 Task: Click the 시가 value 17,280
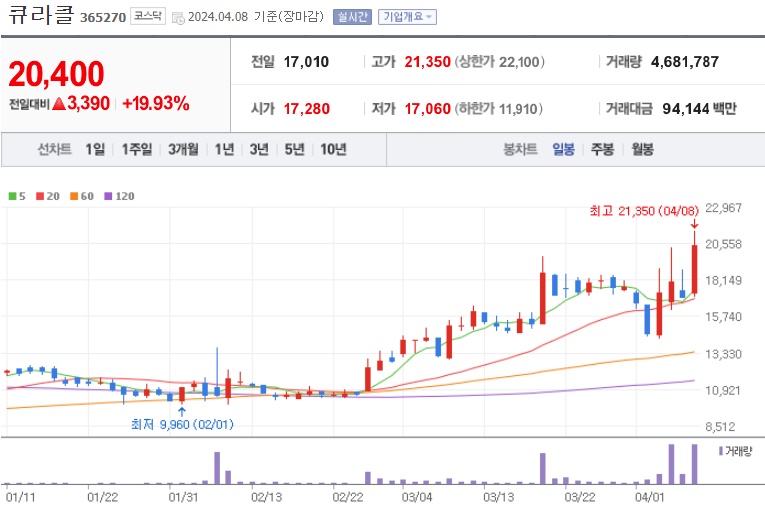click(x=307, y=108)
